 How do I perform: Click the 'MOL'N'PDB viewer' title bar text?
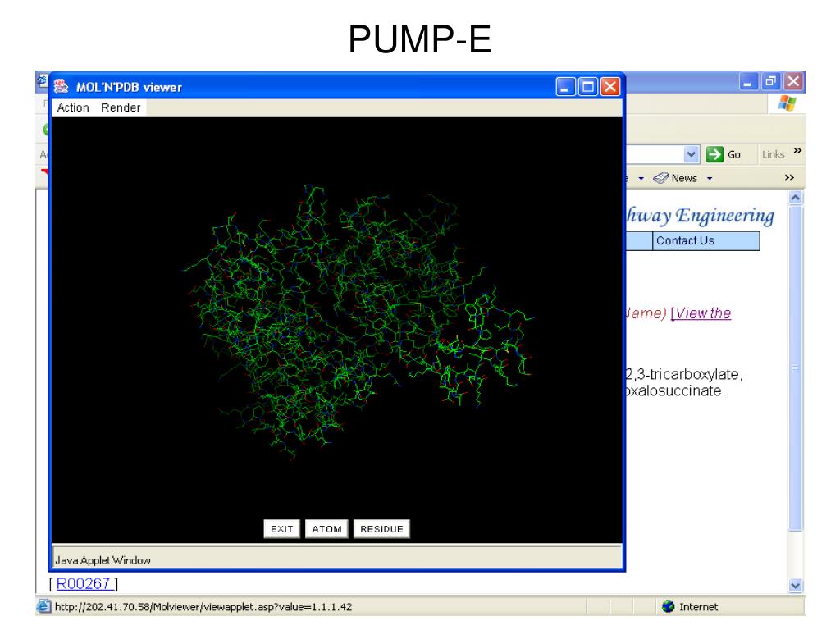pyautogui.click(x=129, y=87)
